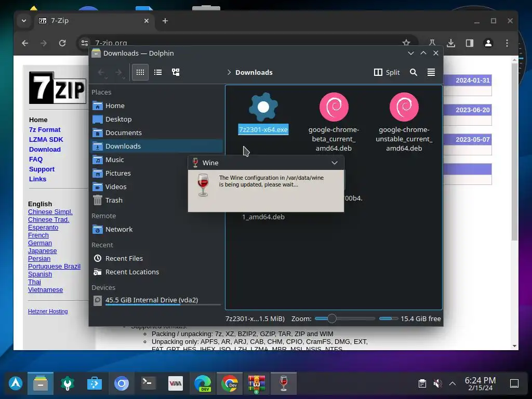Open 7z Format link on 7-Zip page
Screen dimensions: 532x399
point(45,129)
